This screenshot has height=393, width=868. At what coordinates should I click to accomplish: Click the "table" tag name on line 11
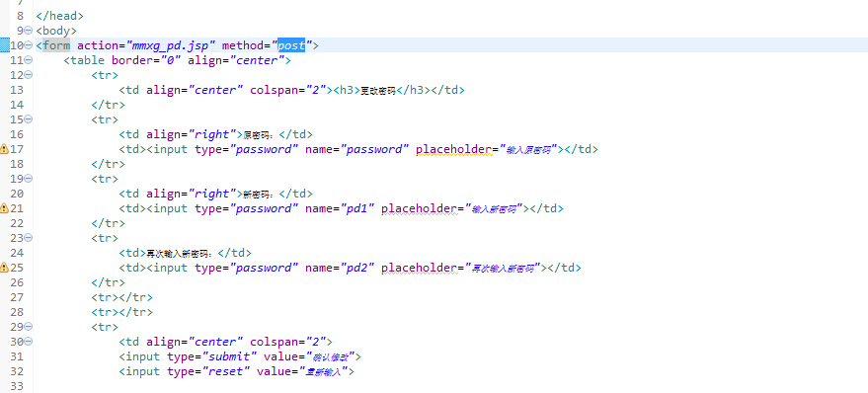coord(88,60)
